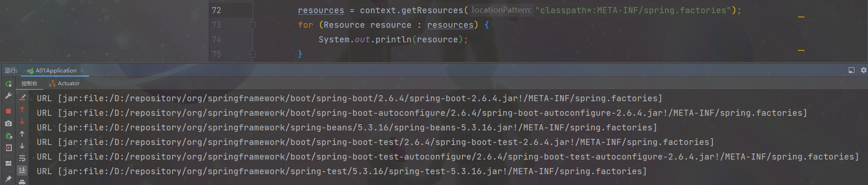The image size is (868, 185).
Task: Click the green bug-style icon in run sidebar
Action: tap(8, 136)
